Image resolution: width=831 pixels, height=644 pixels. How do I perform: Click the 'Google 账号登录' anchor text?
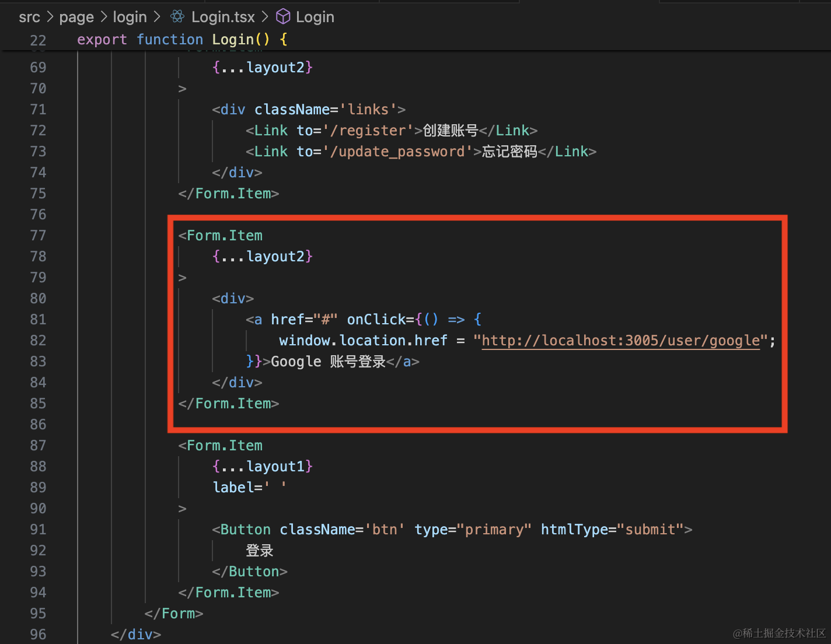point(328,361)
